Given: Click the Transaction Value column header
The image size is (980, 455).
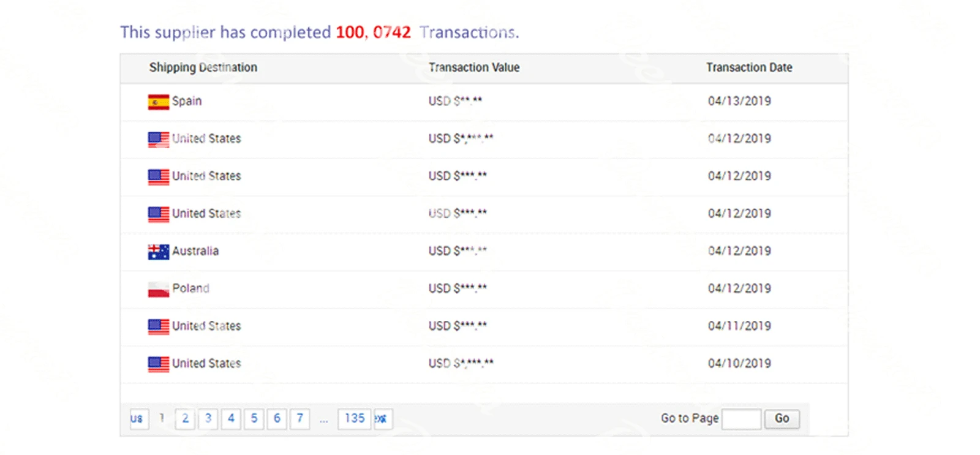Looking at the screenshot, I should pyautogui.click(x=473, y=67).
